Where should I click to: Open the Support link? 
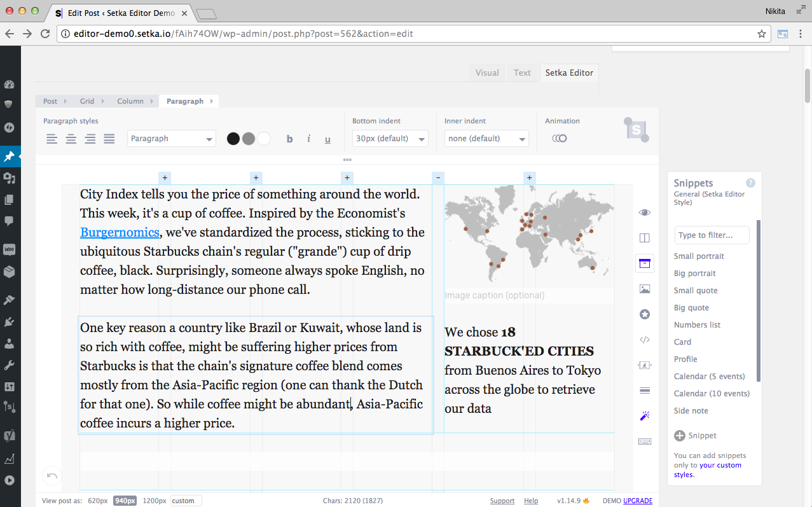(502, 501)
